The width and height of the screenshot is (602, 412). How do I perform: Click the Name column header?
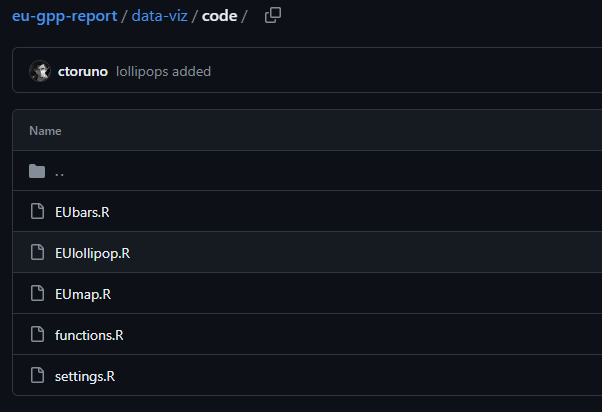tap(45, 131)
